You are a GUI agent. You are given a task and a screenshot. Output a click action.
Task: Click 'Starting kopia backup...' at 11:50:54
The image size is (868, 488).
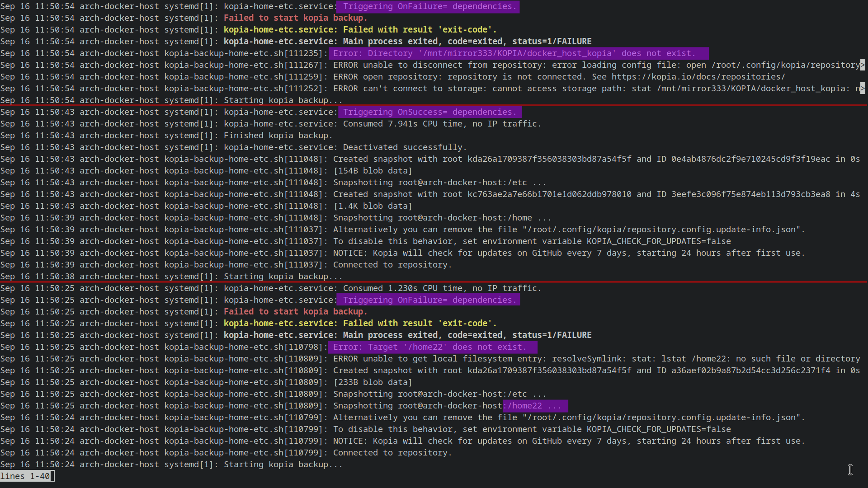click(x=283, y=100)
